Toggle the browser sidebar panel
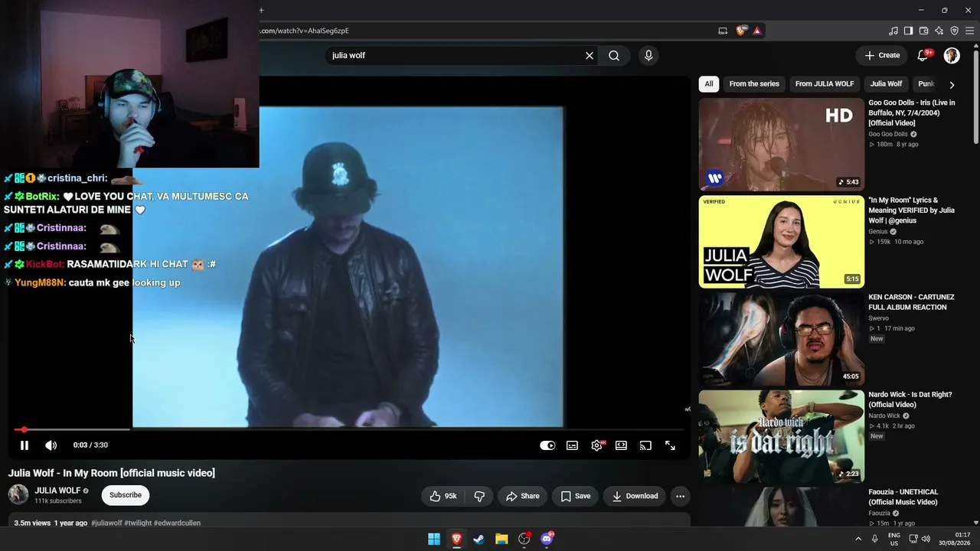980x551 pixels. pyautogui.click(x=909, y=31)
